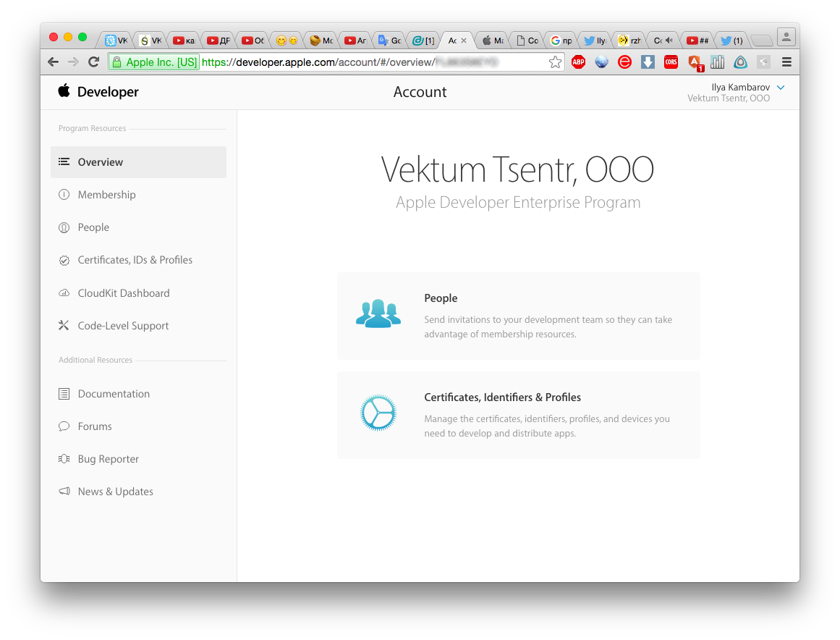
Task: Click the Documentation page icon
Action: [x=64, y=394]
